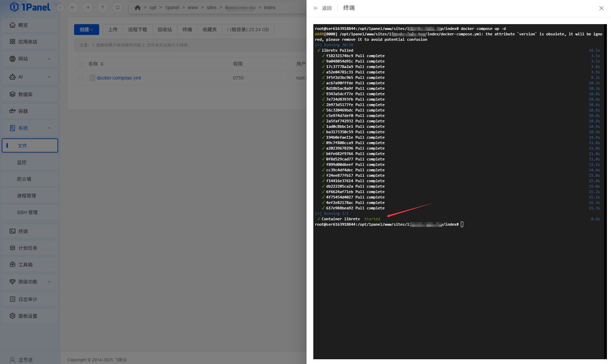
Task: Click the 权限 0755 value
Action: [238, 78]
